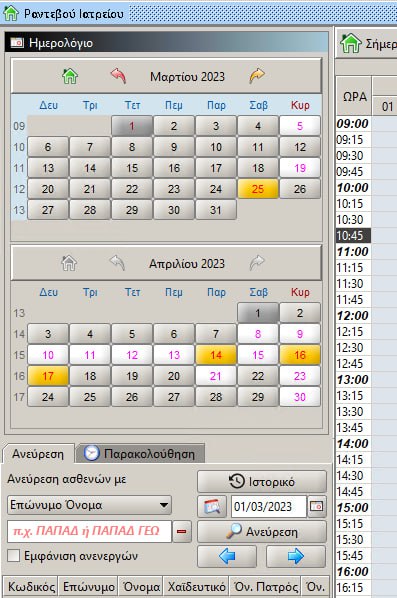Click the 12:00 time slot
Viewport: 397px width, 598px height.
pos(353,315)
